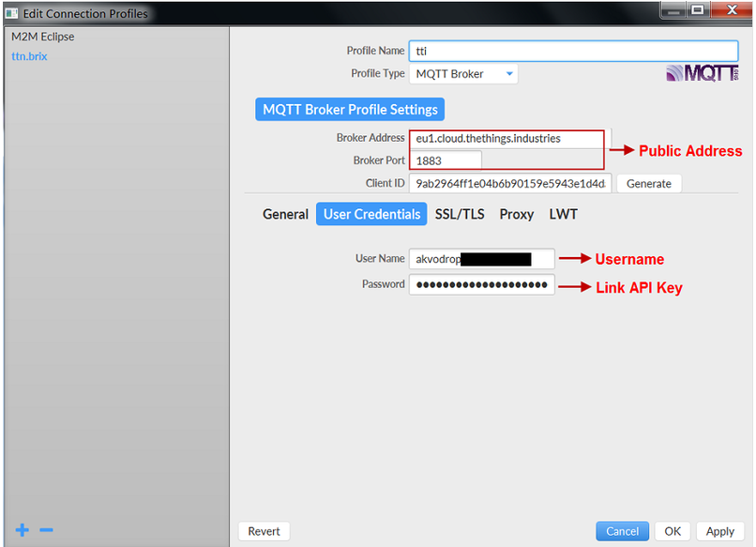Generate a new Client ID
The height and width of the screenshot is (547, 756).
coord(648,184)
